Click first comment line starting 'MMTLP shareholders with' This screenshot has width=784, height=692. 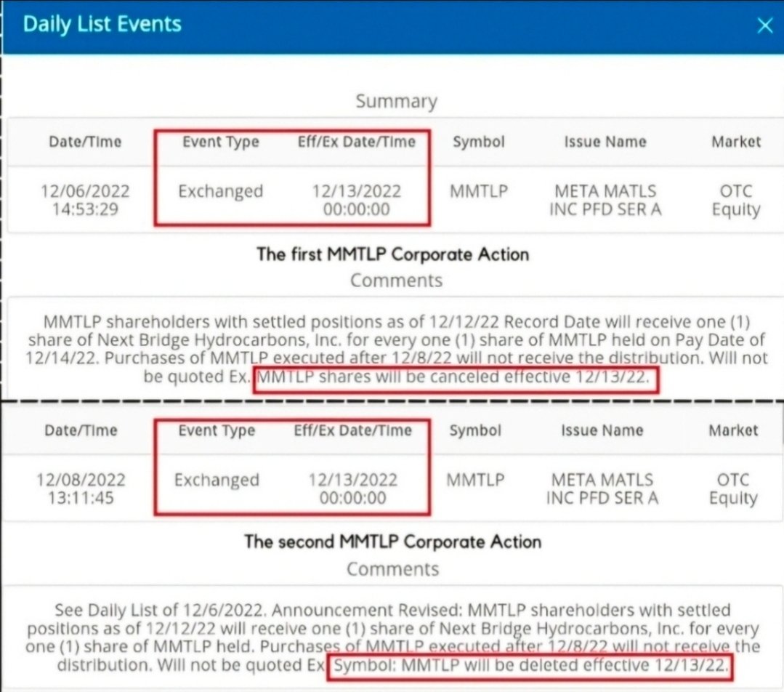397,322
